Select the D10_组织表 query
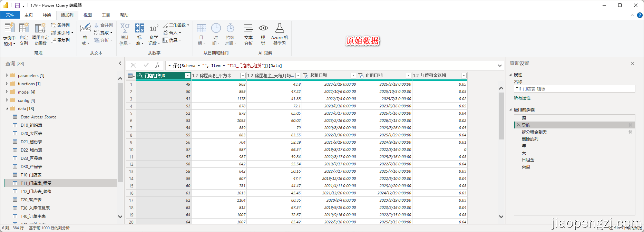 (31, 125)
